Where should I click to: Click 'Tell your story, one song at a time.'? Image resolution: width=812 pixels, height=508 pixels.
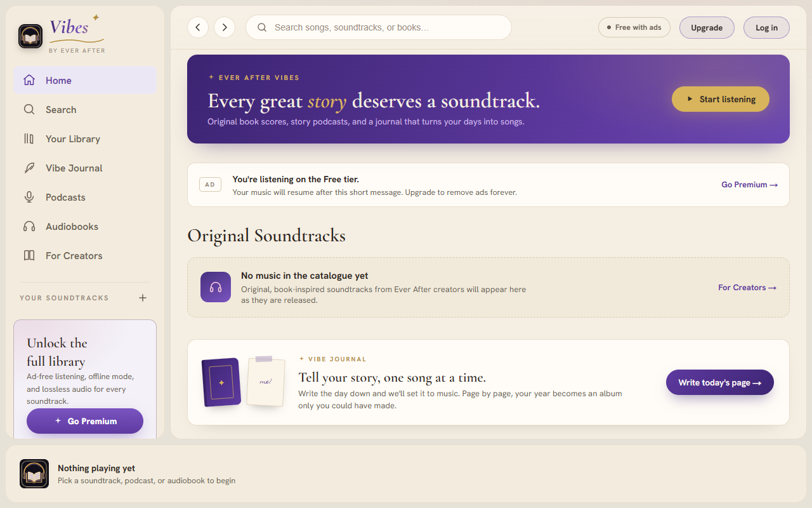click(392, 378)
